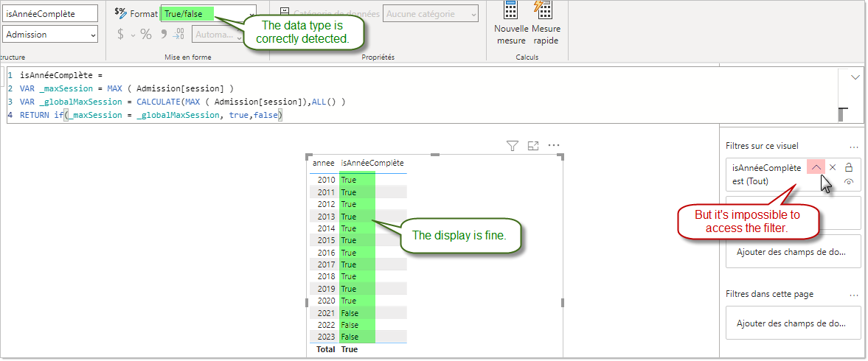868x361 pixels.
Task: Click the Format paintbrush icon
Action: (121, 13)
